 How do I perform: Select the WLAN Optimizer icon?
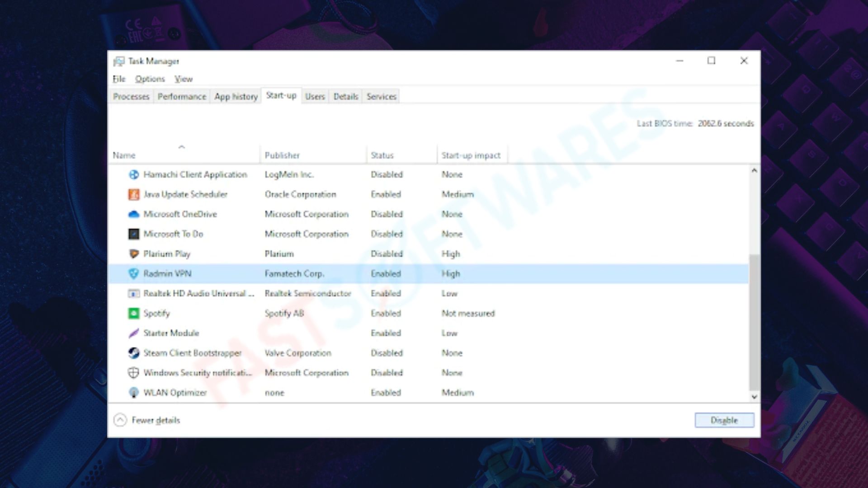[x=134, y=393]
